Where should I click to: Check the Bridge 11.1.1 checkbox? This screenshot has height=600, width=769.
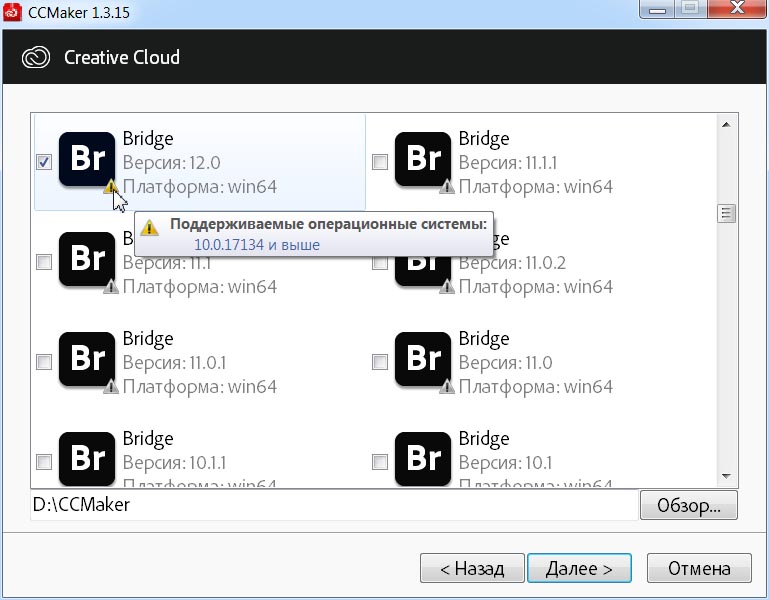pos(380,162)
